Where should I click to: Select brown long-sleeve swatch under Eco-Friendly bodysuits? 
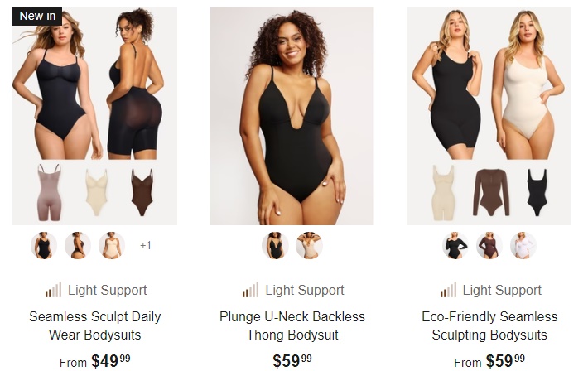tap(489, 245)
